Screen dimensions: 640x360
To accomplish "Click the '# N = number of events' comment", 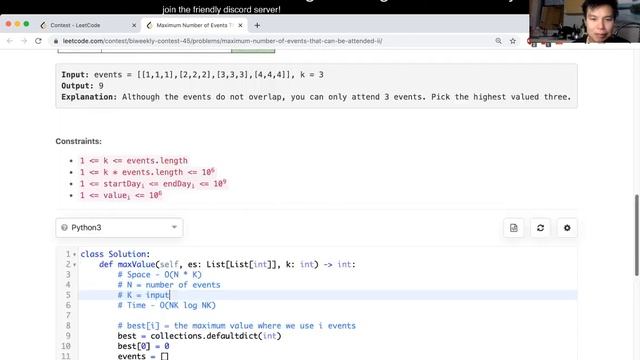I will [x=169, y=284].
